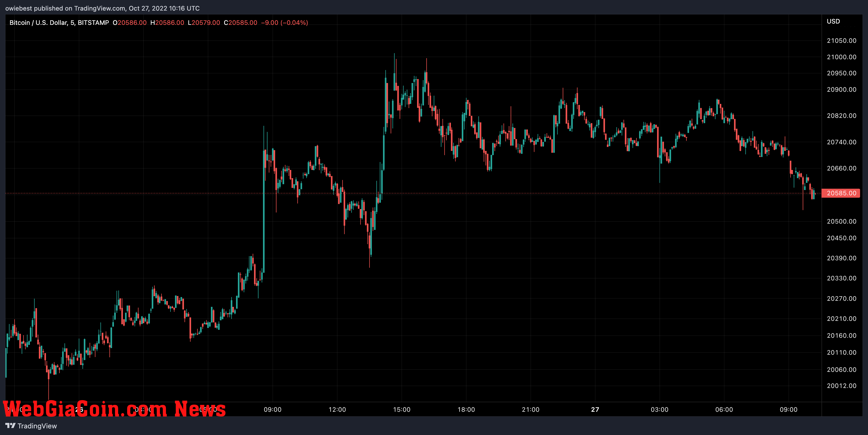Click the 03:00 time axis label
This screenshot has height=435, width=868.
coord(659,409)
